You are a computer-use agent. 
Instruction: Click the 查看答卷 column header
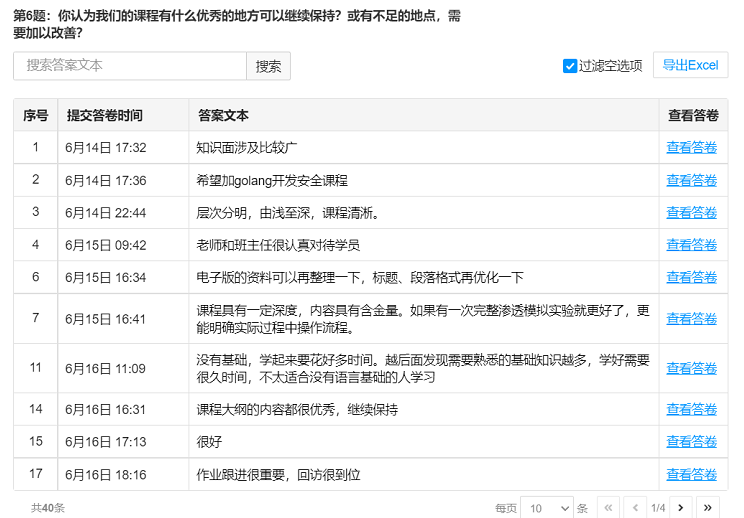pos(693,115)
